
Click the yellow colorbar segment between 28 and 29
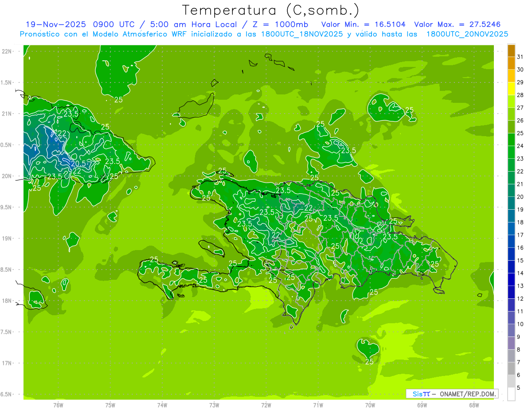(x=511, y=89)
